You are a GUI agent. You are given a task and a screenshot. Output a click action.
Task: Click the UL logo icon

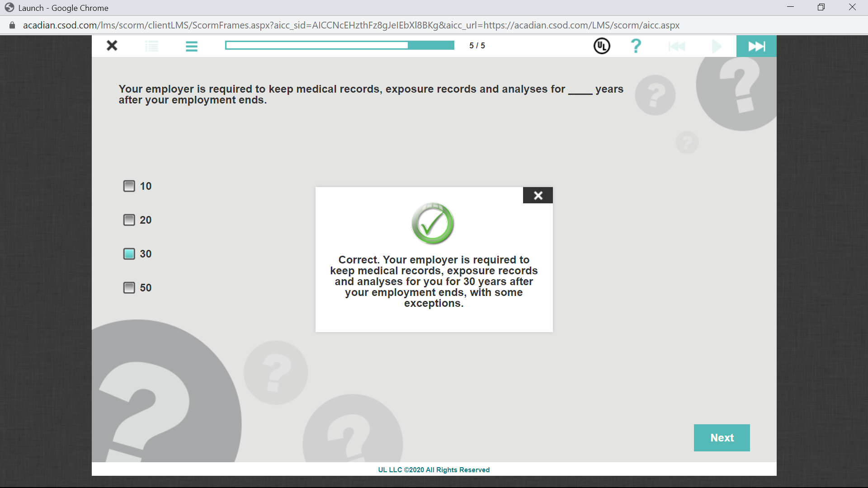[x=602, y=46]
